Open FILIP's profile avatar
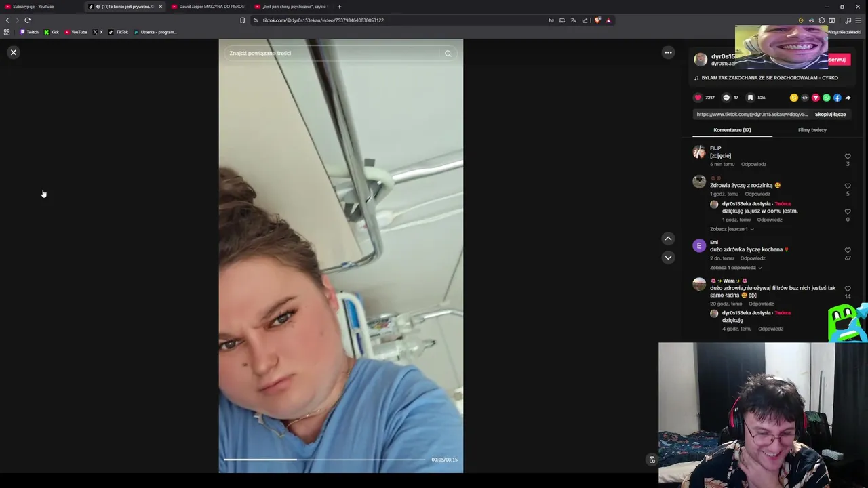 coord(699,152)
